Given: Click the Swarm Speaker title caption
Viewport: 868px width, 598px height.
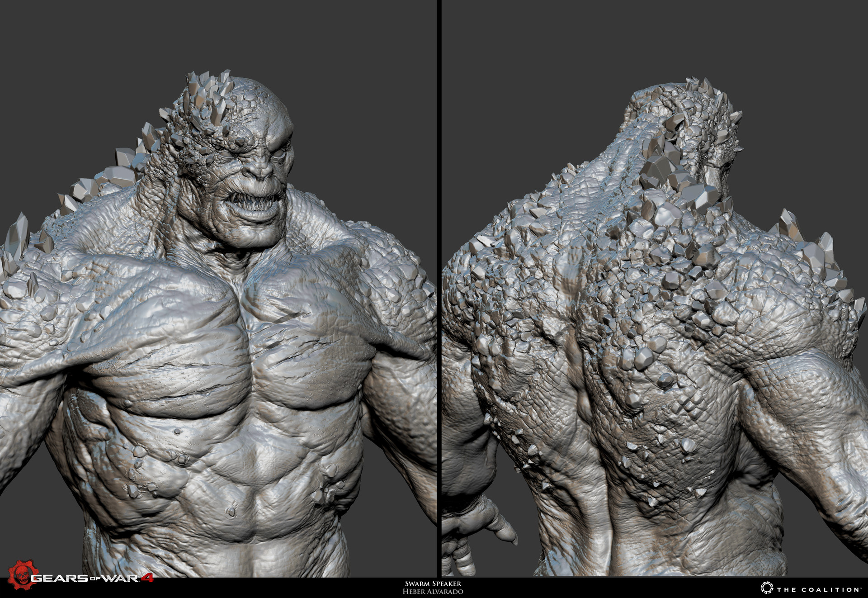Looking at the screenshot, I should click(x=433, y=584).
